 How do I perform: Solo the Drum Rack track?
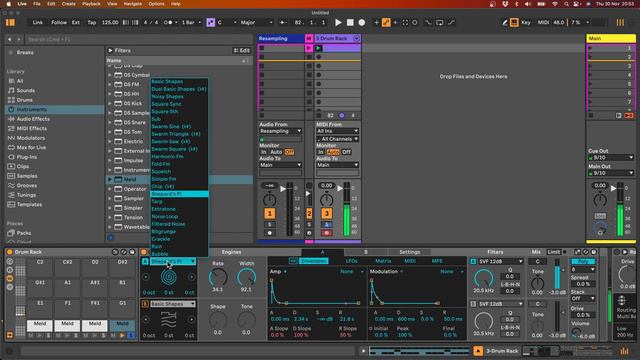(x=327, y=224)
